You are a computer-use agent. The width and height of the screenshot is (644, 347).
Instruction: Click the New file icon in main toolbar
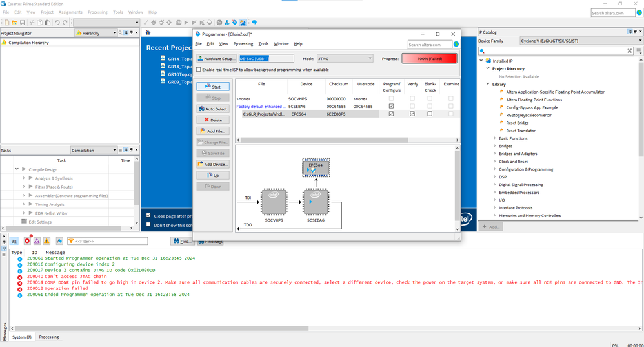click(6, 23)
